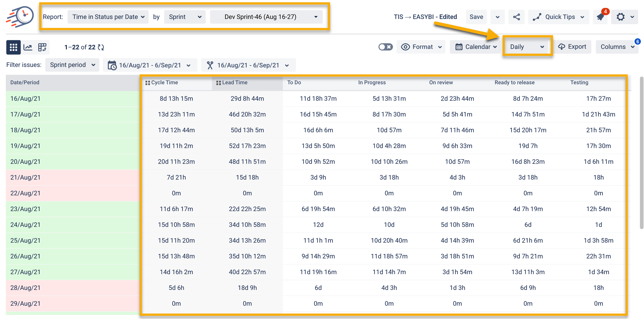Viewport: 644px width, 319px height.
Task: Open the settings gear menu
Action: click(621, 17)
